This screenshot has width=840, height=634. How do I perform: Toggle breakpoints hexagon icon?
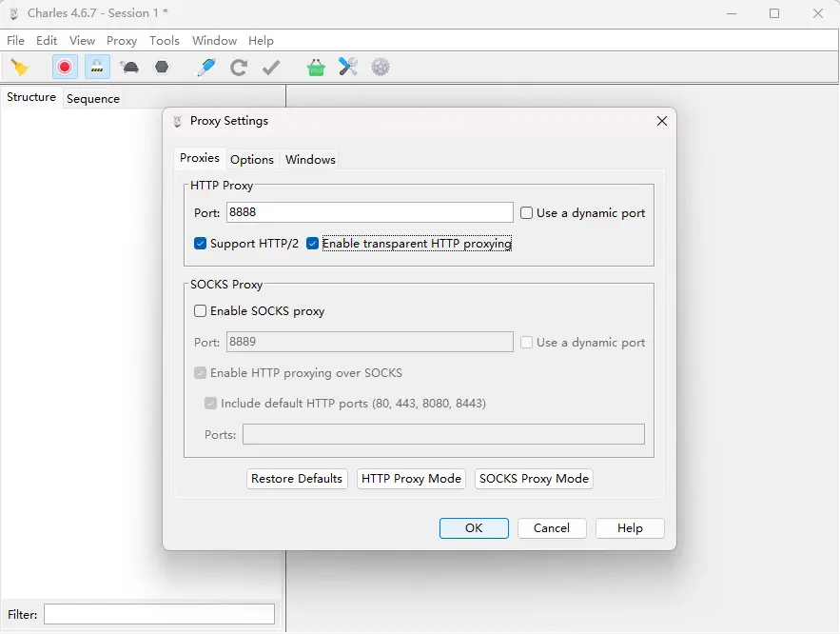coord(162,67)
